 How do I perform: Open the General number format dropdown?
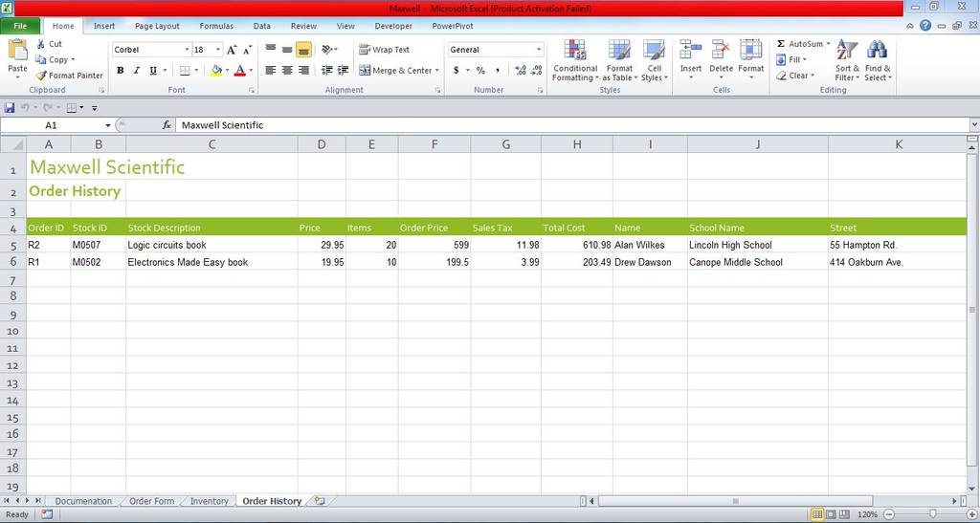click(539, 50)
